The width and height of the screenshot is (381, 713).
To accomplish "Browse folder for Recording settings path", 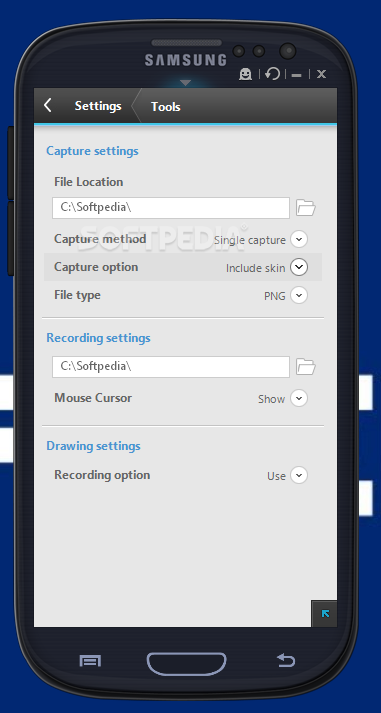I will coord(306,367).
